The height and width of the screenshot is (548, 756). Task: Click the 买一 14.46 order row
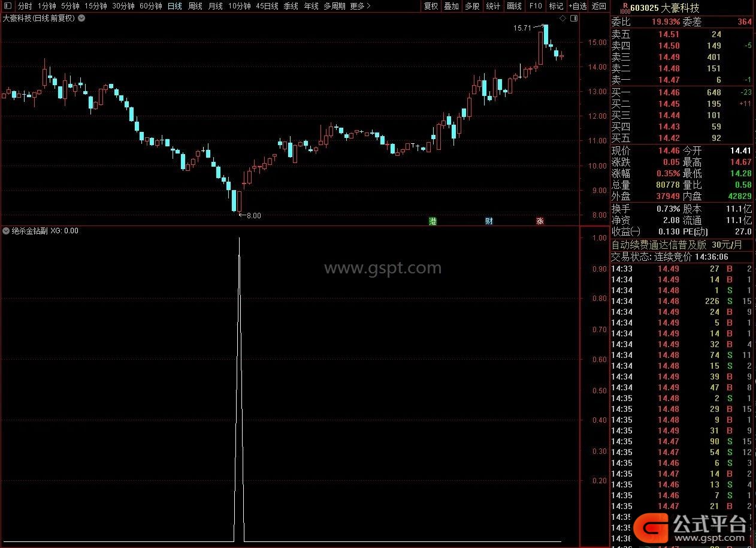(x=682, y=92)
